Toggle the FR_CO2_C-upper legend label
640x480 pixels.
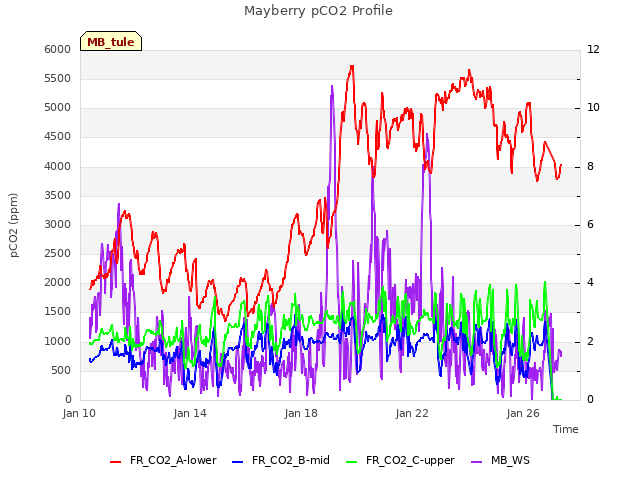[x=410, y=460]
